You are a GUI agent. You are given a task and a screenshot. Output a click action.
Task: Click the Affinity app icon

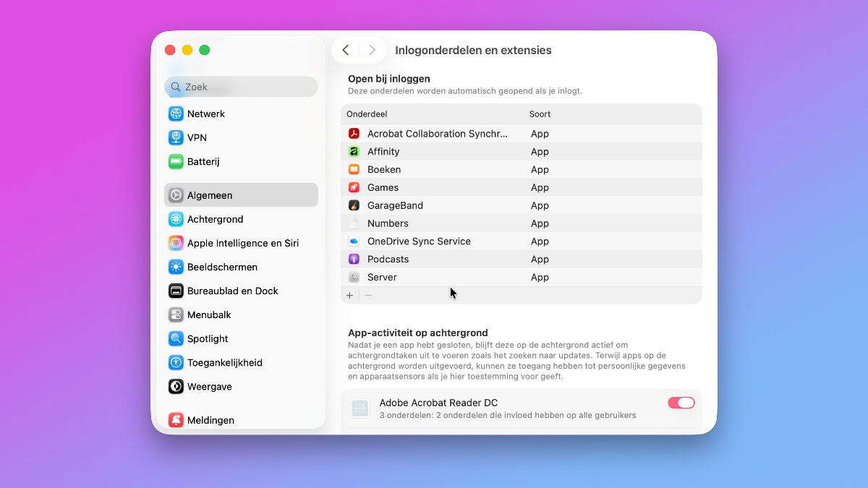tap(354, 152)
